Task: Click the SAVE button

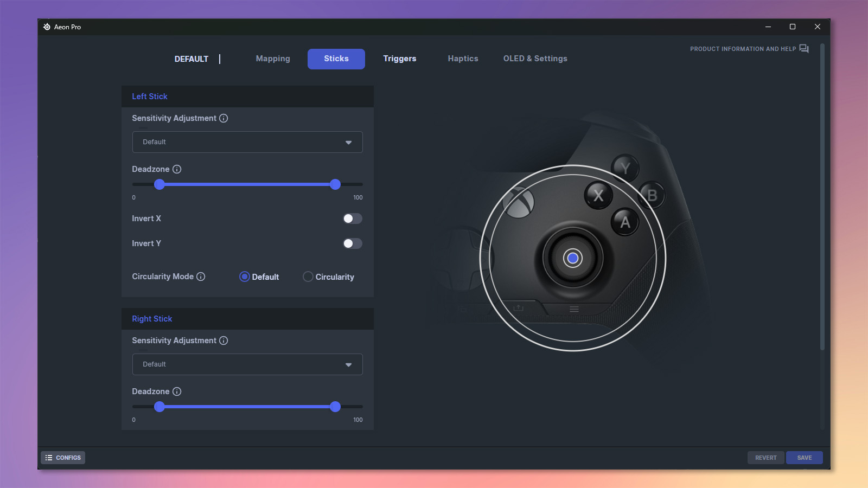Action: tap(805, 458)
